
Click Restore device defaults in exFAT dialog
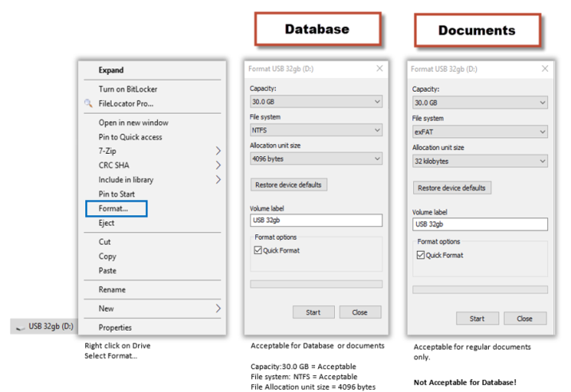452,188
